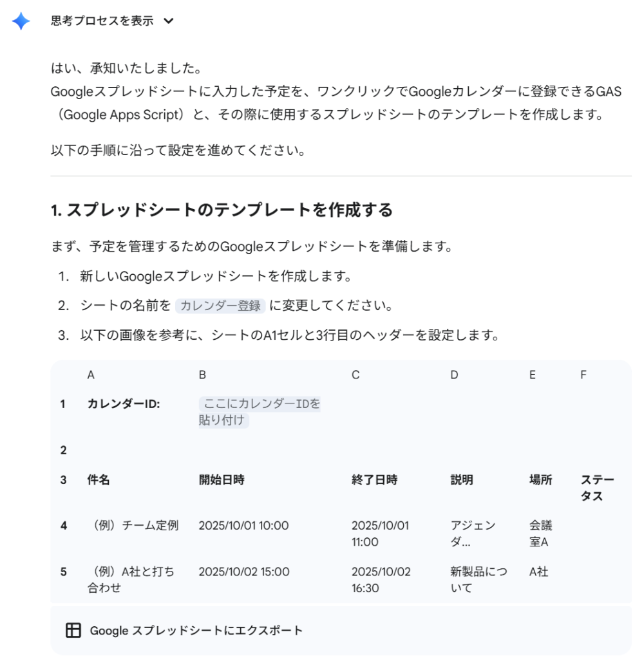Select the カレンダーID: label cell
The height and width of the screenshot is (659, 644).
click(x=124, y=404)
